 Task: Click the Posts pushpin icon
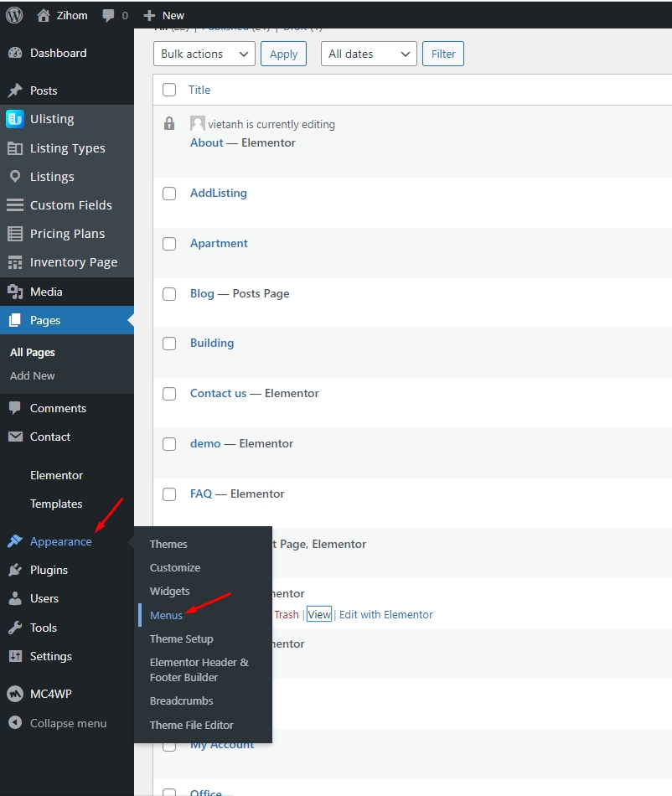(15, 90)
